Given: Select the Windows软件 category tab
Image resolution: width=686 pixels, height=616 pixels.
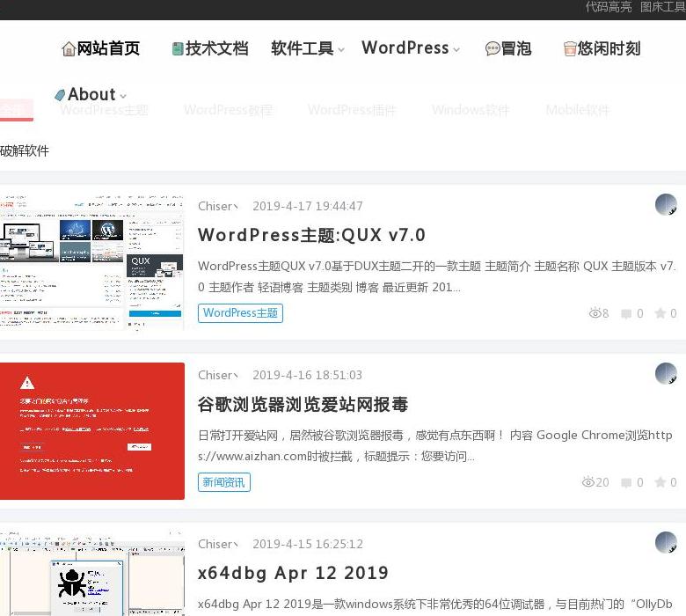Looking at the screenshot, I should click(x=471, y=109).
